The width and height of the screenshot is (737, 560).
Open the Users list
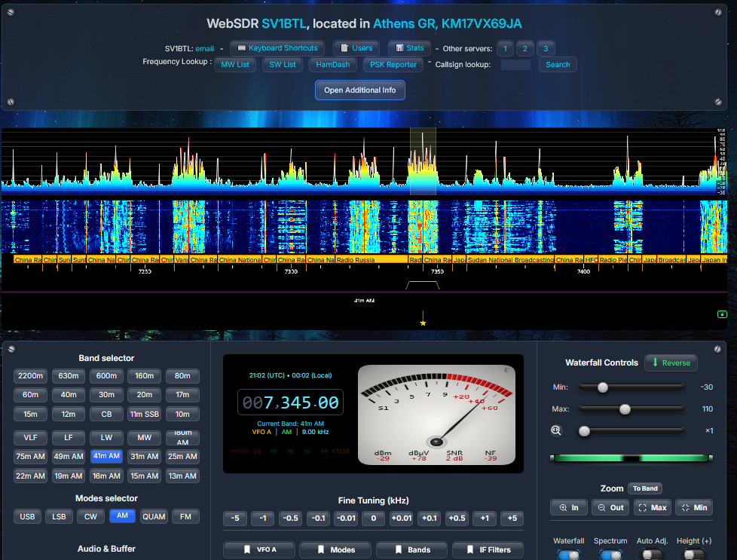click(356, 48)
